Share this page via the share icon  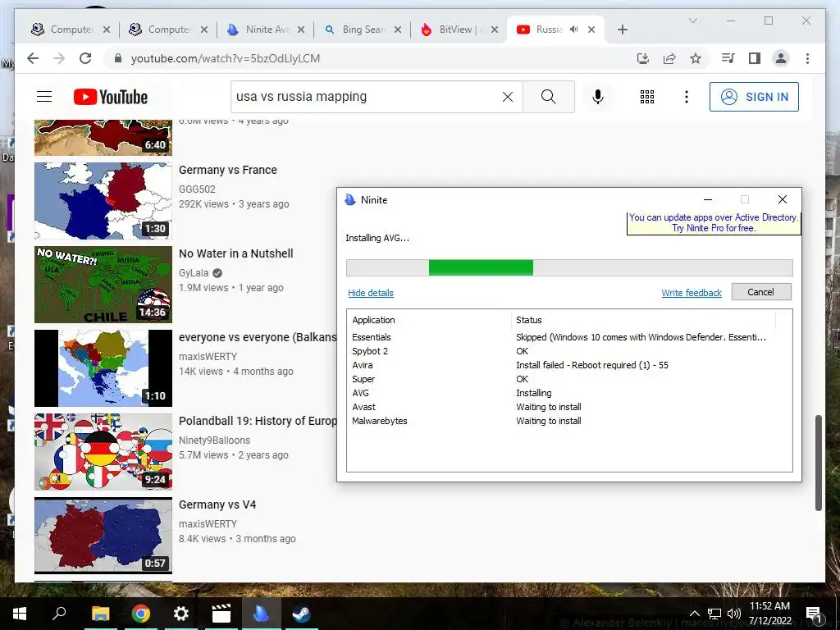(669, 58)
